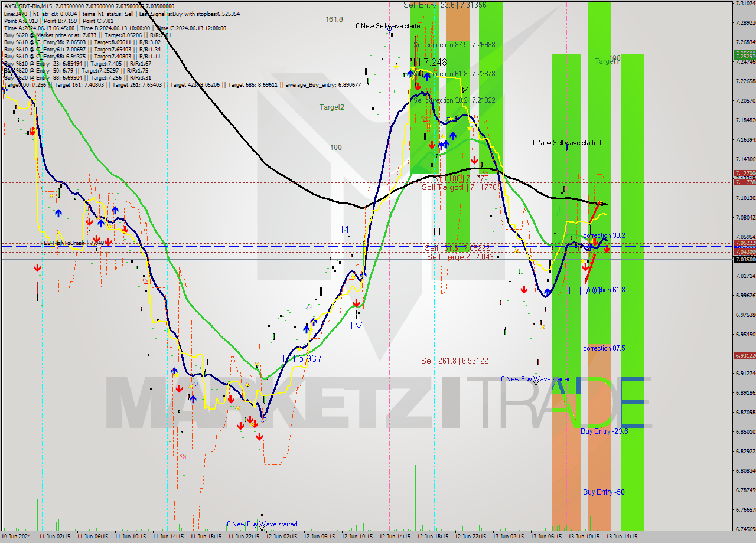
Task: Click the '11 Jun 02:15' time label
Action: pyautogui.click(x=55, y=537)
